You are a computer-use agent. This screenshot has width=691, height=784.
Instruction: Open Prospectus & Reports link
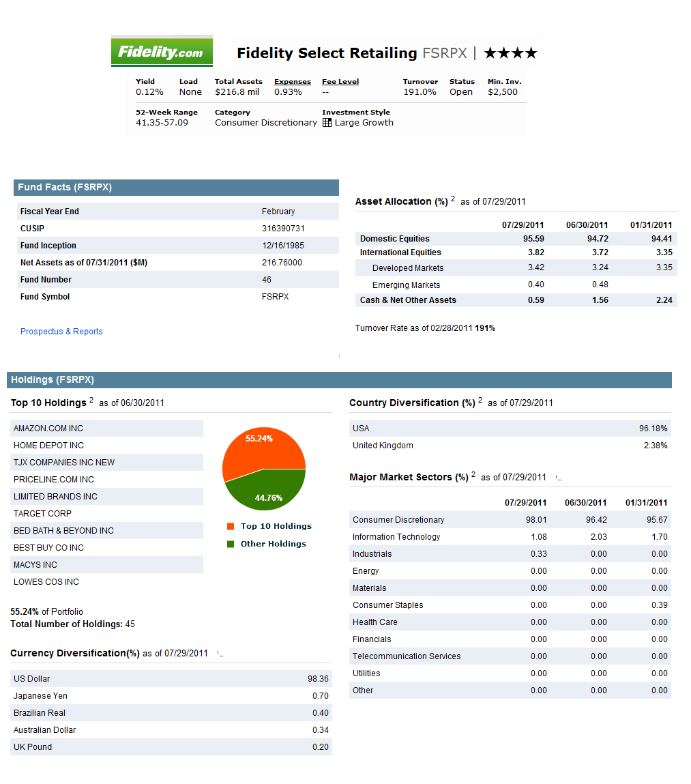(x=61, y=332)
